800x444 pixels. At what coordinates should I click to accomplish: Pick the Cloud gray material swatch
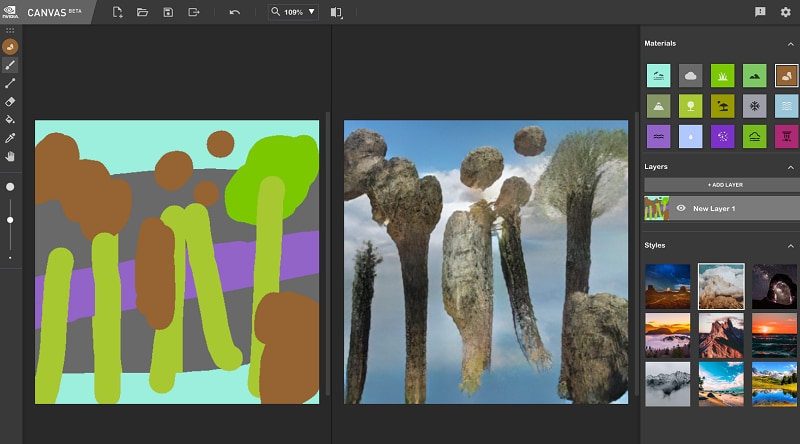pyautogui.click(x=690, y=75)
